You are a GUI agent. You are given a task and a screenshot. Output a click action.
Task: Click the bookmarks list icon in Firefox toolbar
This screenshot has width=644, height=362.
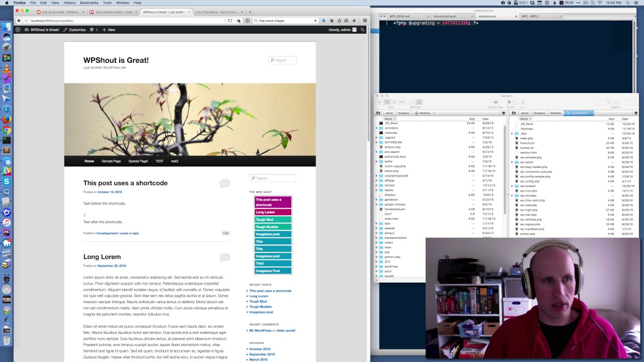coord(346,21)
